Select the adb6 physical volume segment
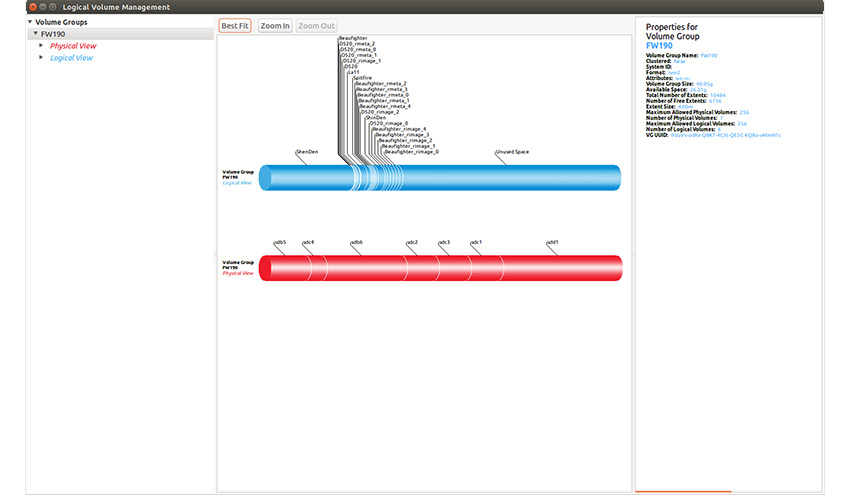Viewport: 850px width, 495px height. [365, 268]
